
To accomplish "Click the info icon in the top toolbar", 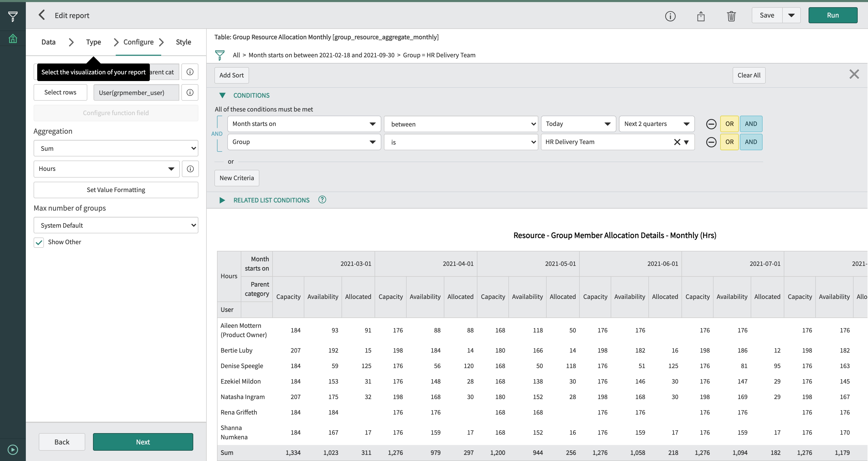I will point(670,16).
